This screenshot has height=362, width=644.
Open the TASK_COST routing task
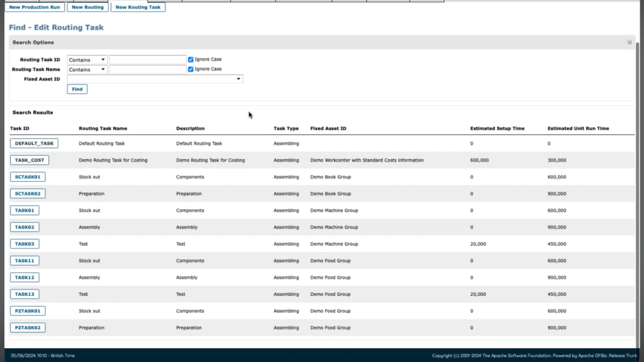[30, 160]
